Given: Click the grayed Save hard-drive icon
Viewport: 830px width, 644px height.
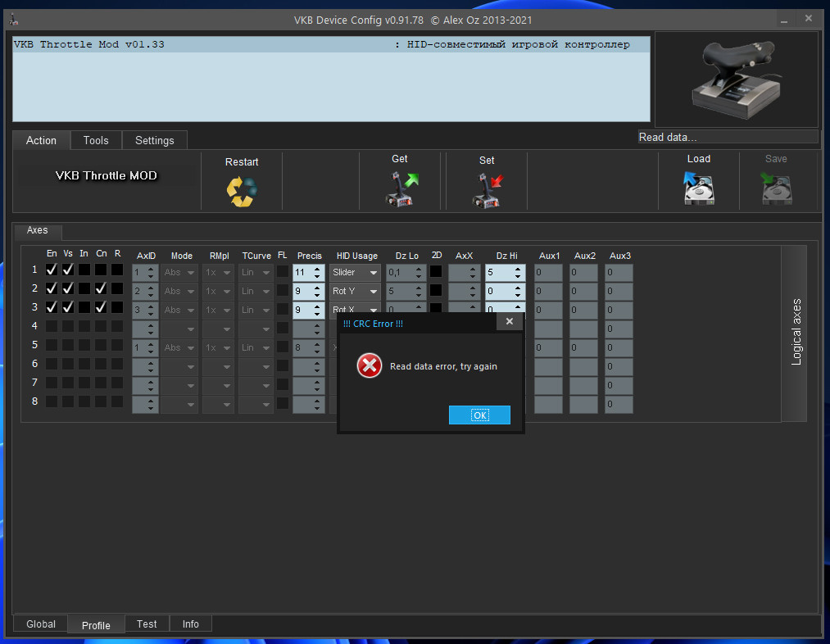Looking at the screenshot, I should click(x=776, y=188).
